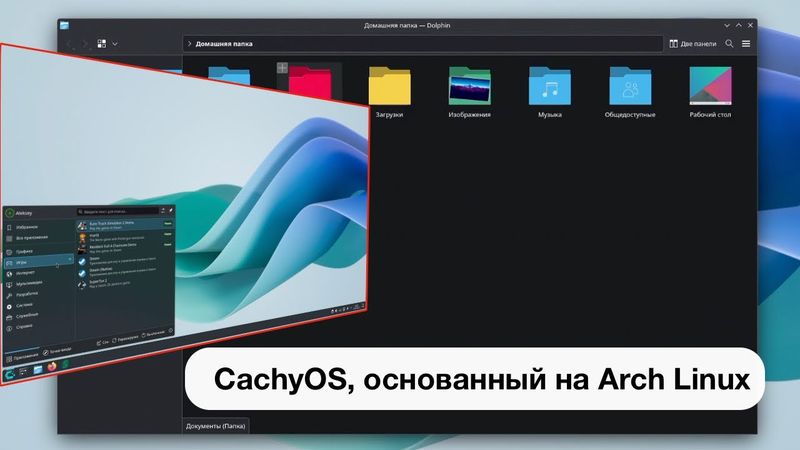Click the task switcher icon next to launcher

[23, 372]
